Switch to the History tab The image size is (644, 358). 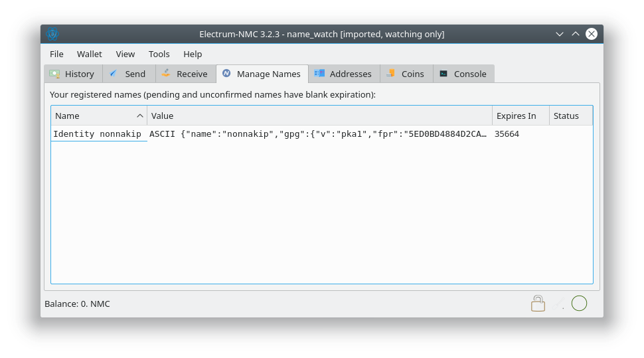pyautogui.click(x=74, y=74)
